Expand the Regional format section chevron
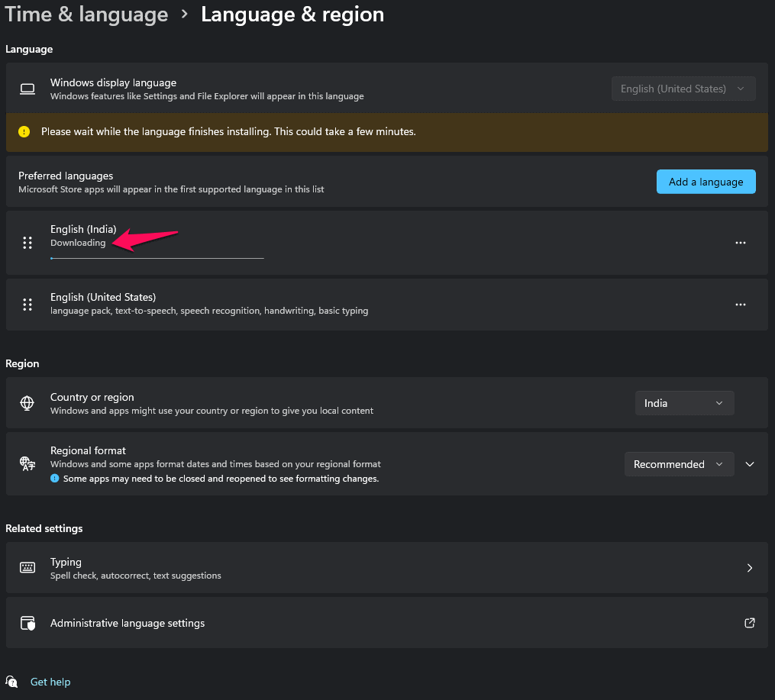The height and width of the screenshot is (700, 775). 750,464
